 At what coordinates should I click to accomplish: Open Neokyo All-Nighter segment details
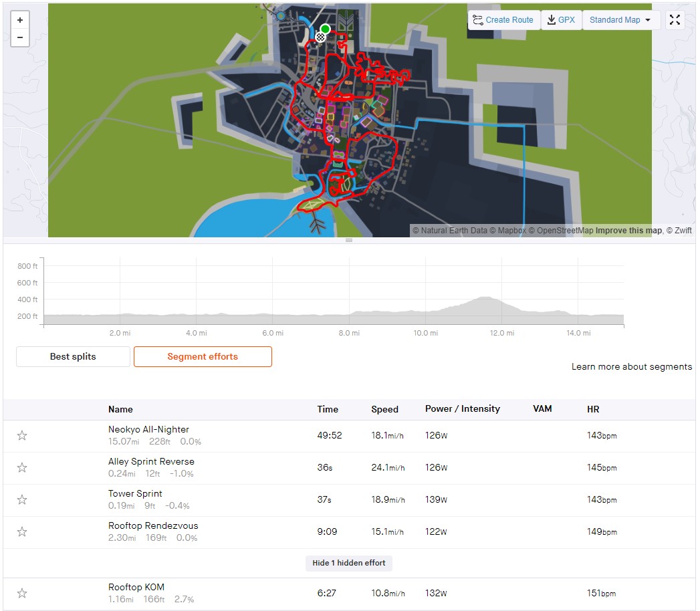(x=148, y=429)
